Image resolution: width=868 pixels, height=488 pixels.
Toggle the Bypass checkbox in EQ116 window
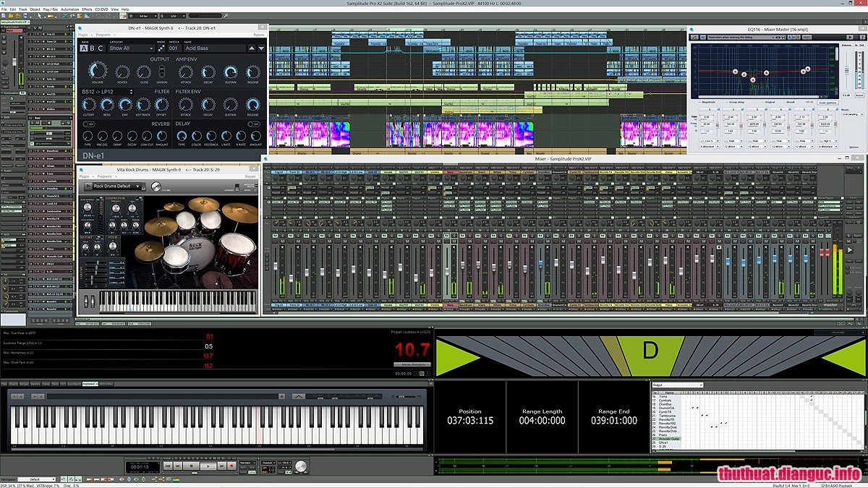tap(847, 147)
